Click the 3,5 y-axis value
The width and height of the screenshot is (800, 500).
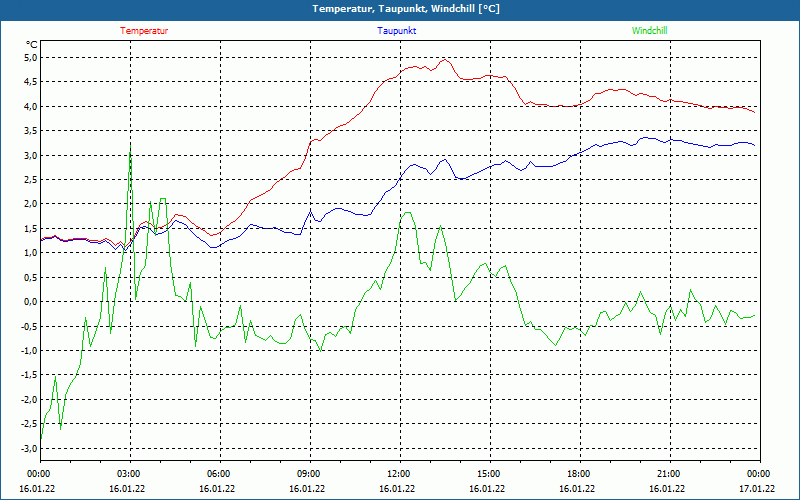coord(32,131)
